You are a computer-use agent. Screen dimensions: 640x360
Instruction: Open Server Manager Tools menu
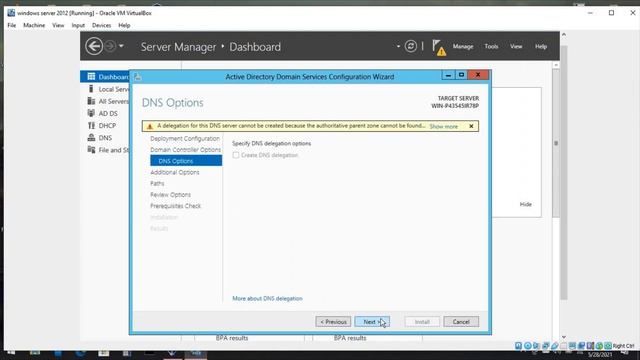coord(491,47)
